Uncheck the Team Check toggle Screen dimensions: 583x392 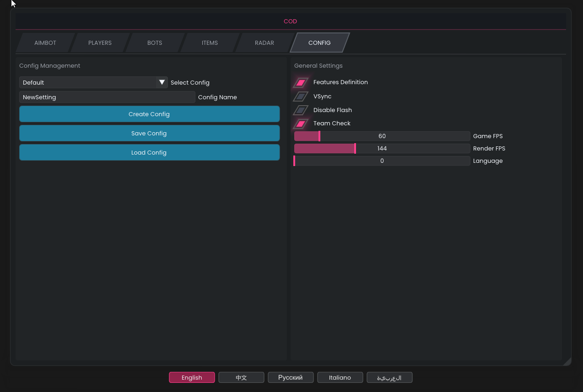pos(301,124)
